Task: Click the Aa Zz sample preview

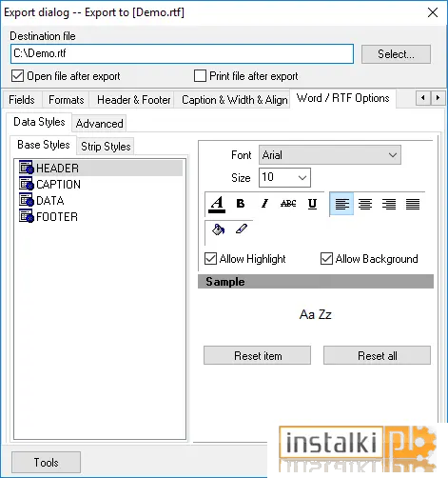Action: click(x=316, y=314)
